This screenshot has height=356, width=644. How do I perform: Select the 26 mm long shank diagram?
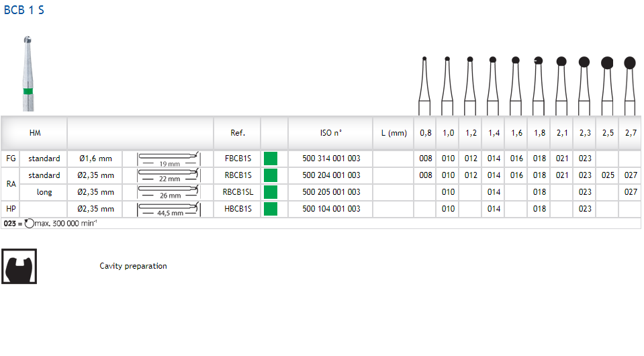click(169, 192)
